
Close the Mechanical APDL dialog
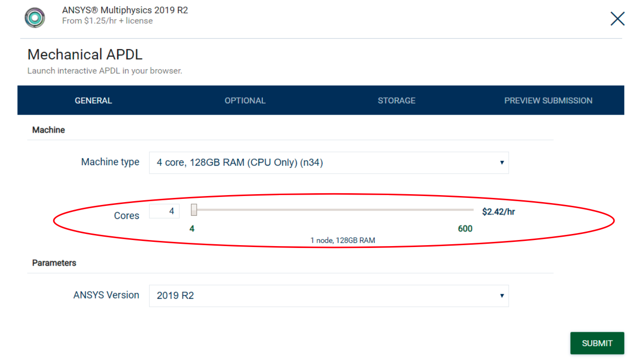pos(617,19)
